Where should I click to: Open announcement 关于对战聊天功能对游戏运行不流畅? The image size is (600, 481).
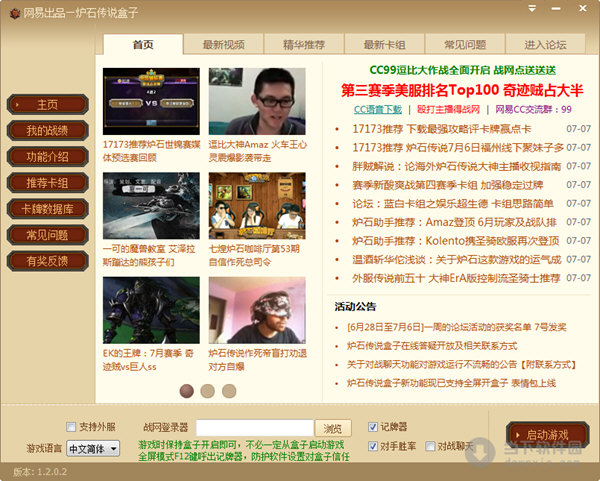(x=461, y=364)
